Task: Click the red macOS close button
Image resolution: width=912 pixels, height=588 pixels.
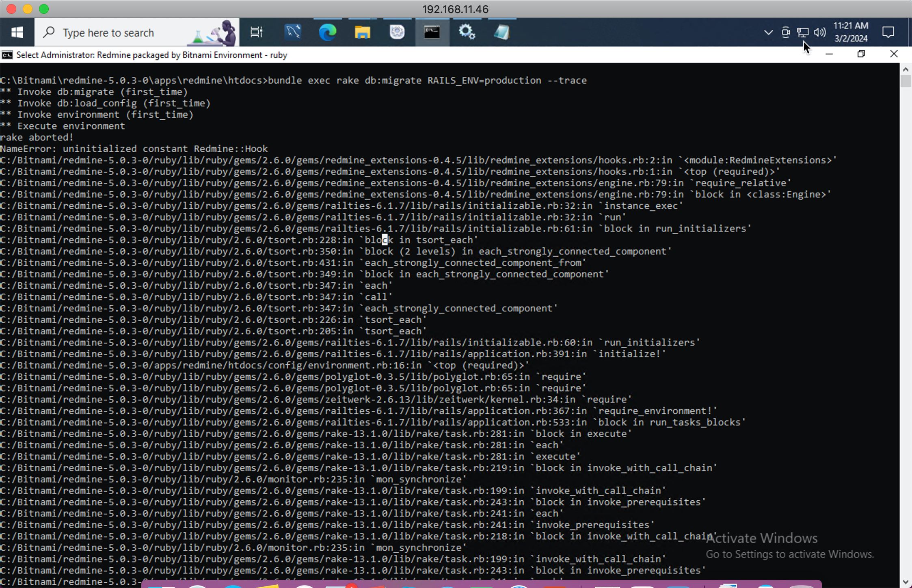Action: click(x=11, y=9)
